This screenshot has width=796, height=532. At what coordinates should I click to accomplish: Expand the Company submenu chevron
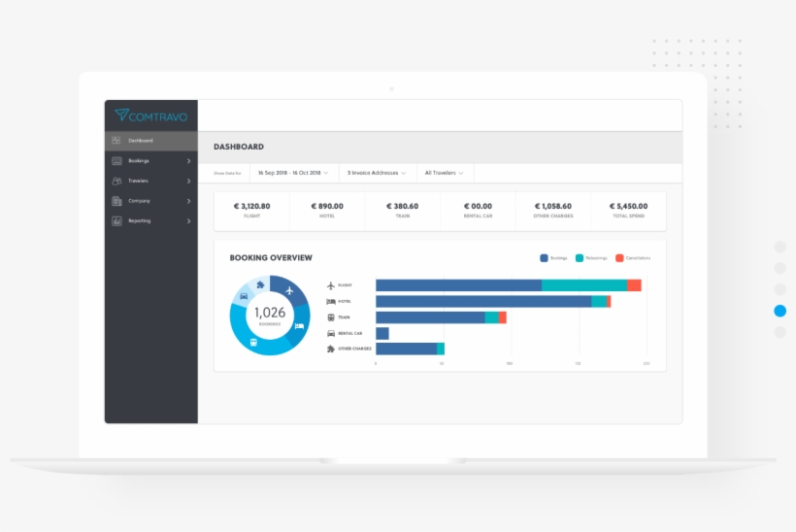pos(188,201)
